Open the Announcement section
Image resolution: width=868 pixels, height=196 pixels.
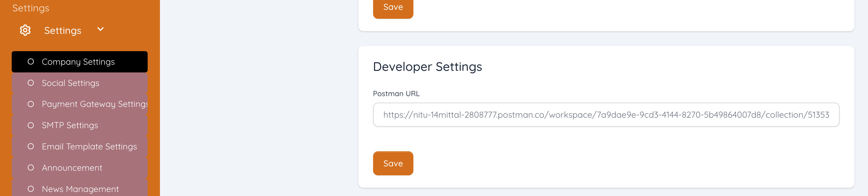(x=72, y=168)
